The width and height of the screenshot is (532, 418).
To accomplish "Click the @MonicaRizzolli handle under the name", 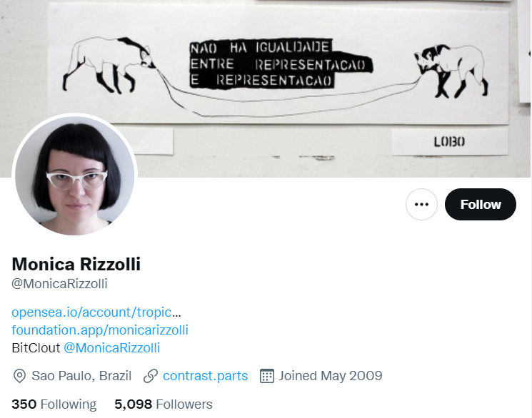I will (59, 284).
